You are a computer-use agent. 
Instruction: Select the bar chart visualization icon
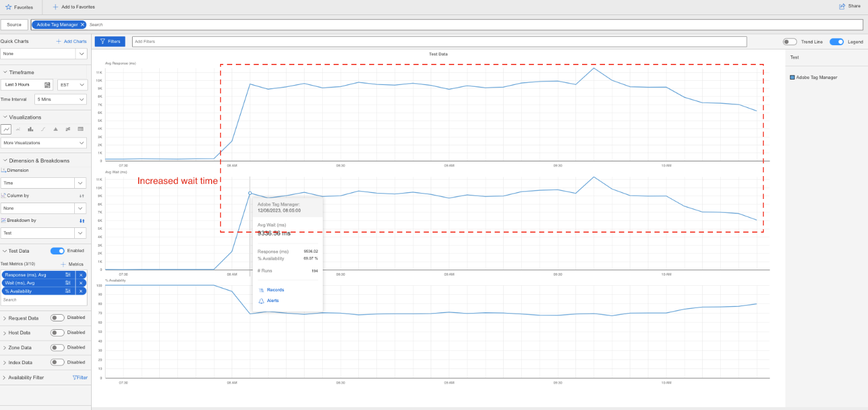[x=29, y=129]
